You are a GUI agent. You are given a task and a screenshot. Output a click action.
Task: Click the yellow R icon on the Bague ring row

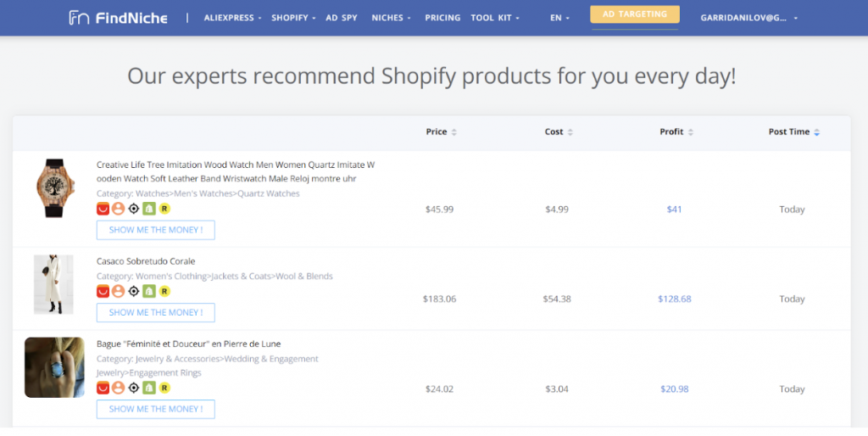[164, 388]
